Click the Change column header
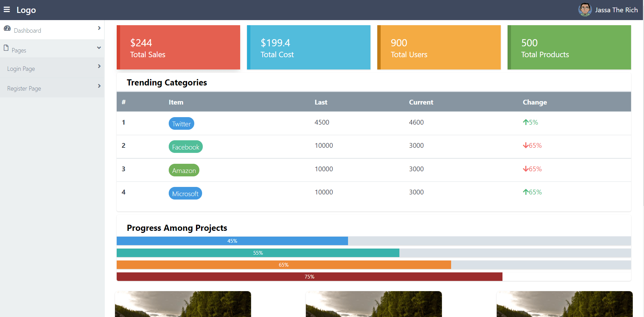The height and width of the screenshot is (317, 644). pyautogui.click(x=534, y=102)
